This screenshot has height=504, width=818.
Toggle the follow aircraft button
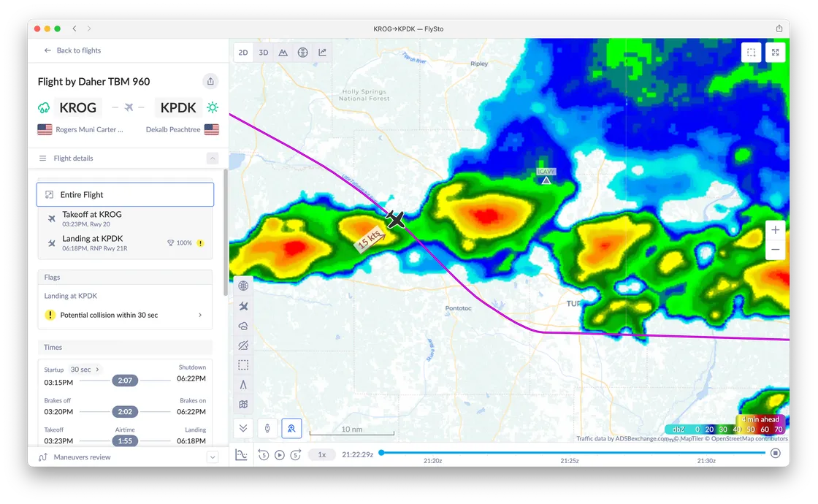coord(291,428)
